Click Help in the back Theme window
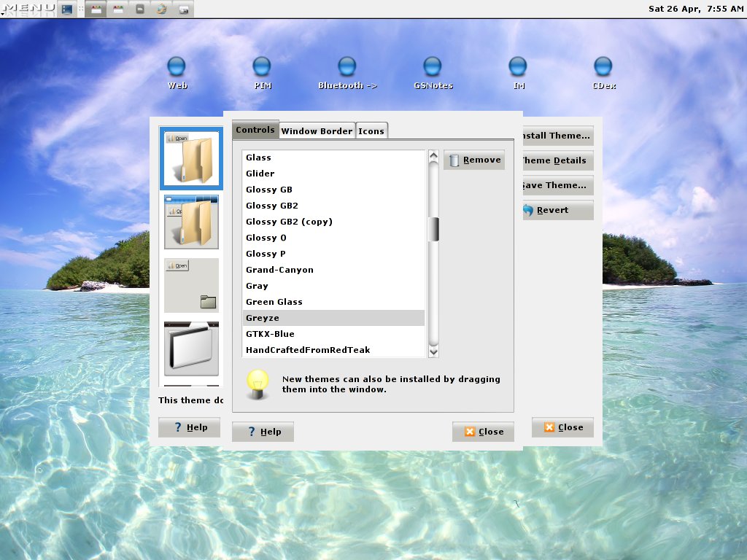 coord(189,427)
